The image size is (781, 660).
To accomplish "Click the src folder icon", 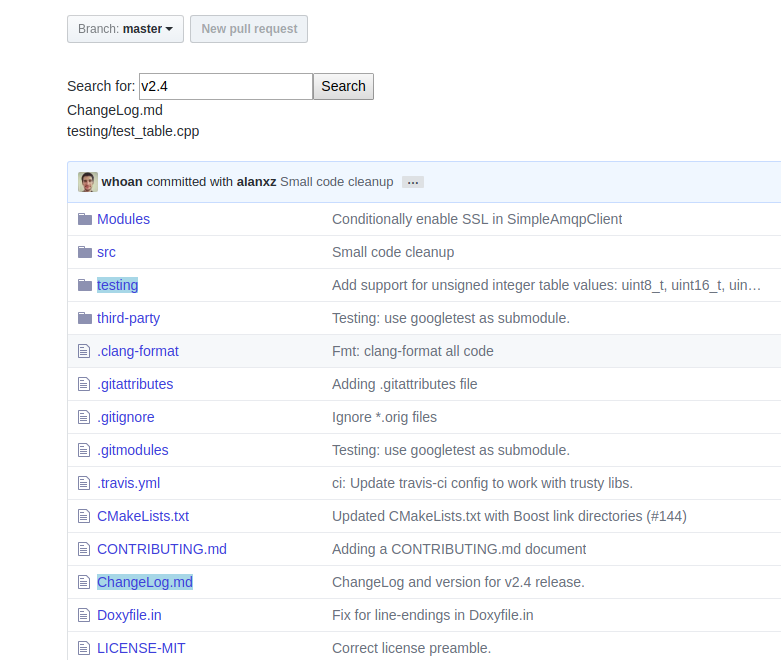I will click(85, 252).
